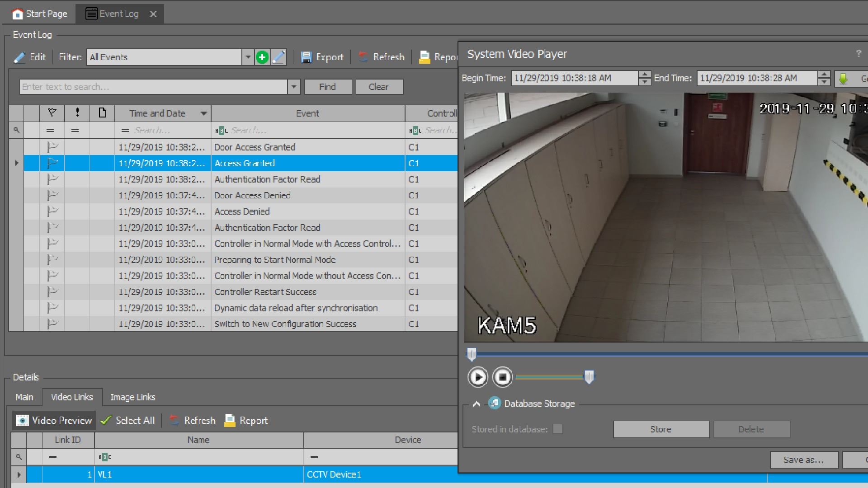Click the video timeline position slider handle
868x488 pixels.
point(472,354)
